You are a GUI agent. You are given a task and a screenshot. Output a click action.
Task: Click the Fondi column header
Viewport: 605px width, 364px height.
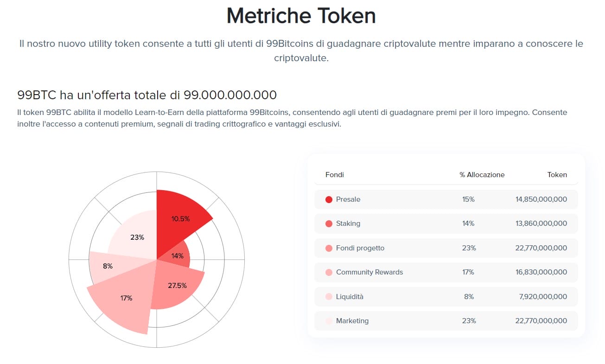click(x=335, y=175)
